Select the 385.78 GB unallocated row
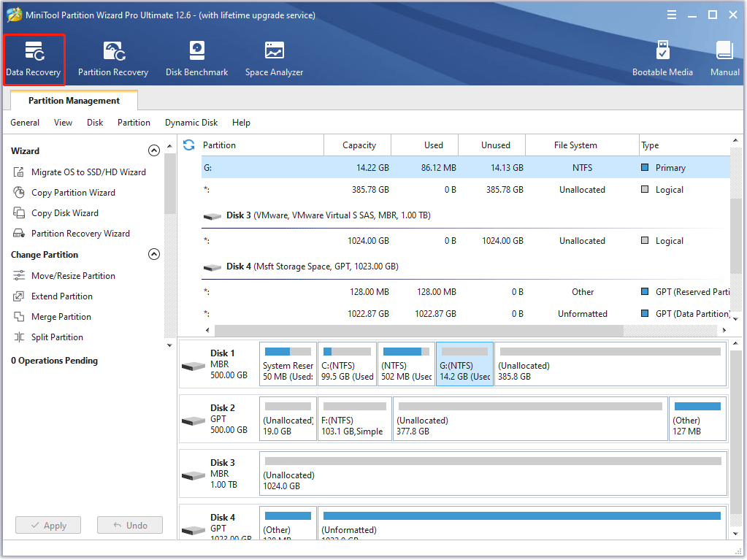The image size is (747, 560). pyautogui.click(x=465, y=190)
